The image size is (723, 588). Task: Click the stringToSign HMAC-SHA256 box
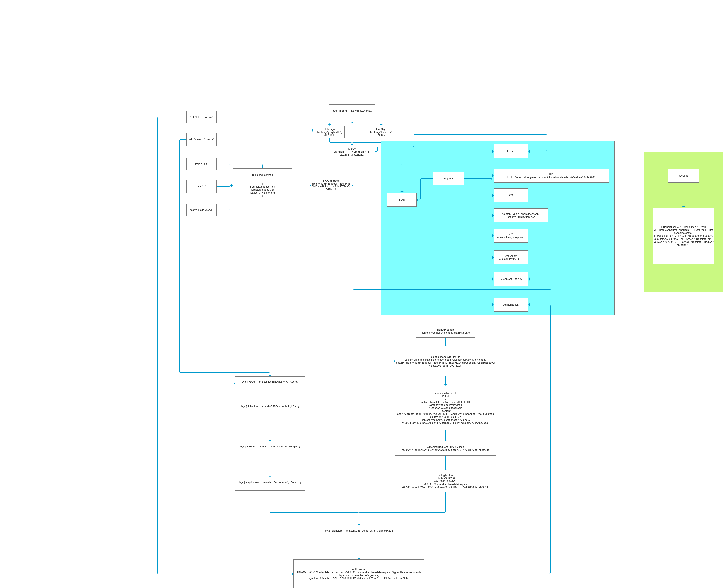click(x=445, y=481)
